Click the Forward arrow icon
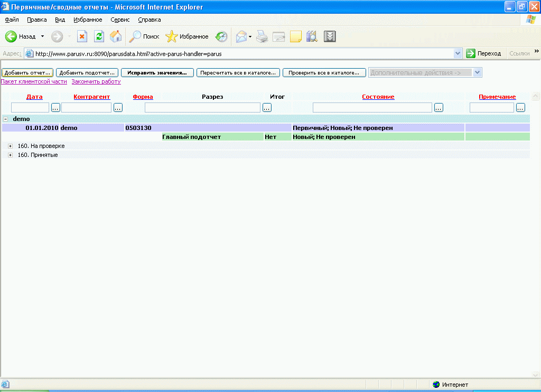541x392 pixels. (57, 36)
